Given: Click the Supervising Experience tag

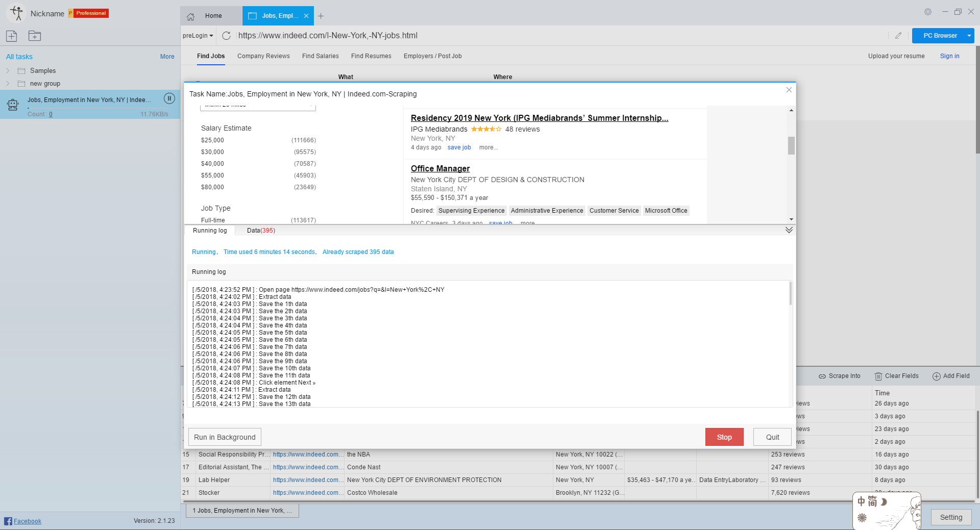Looking at the screenshot, I should (x=471, y=211).
